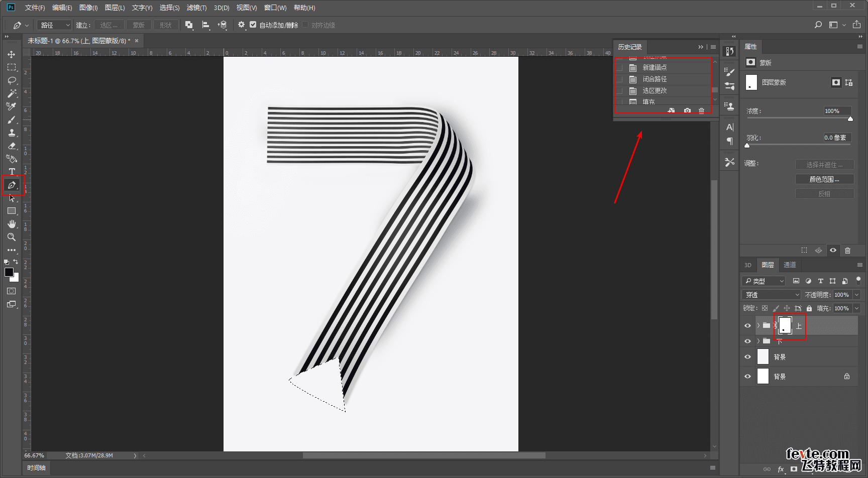This screenshot has height=478, width=868.
Task: Select the Hand tool
Action: (12, 224)
